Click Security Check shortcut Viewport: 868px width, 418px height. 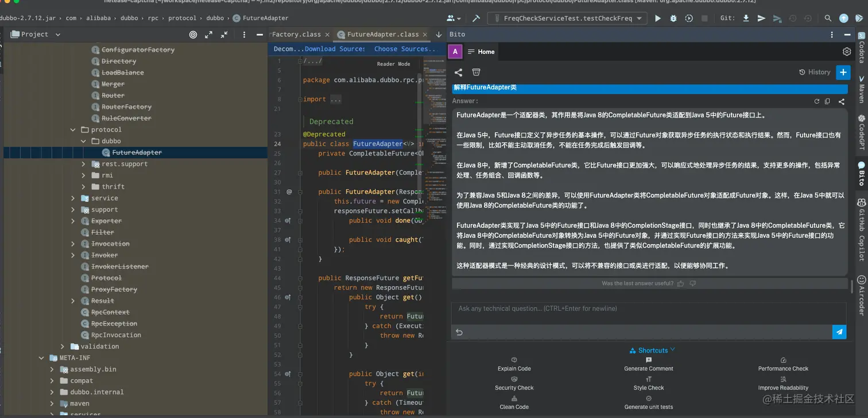pos(514,384)
